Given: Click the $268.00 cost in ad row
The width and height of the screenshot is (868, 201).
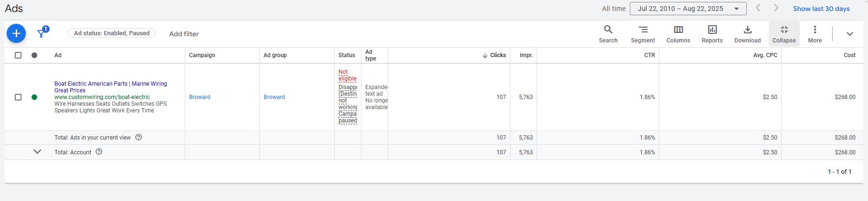Looking at the screenshot, I should (x=845, y=97).
